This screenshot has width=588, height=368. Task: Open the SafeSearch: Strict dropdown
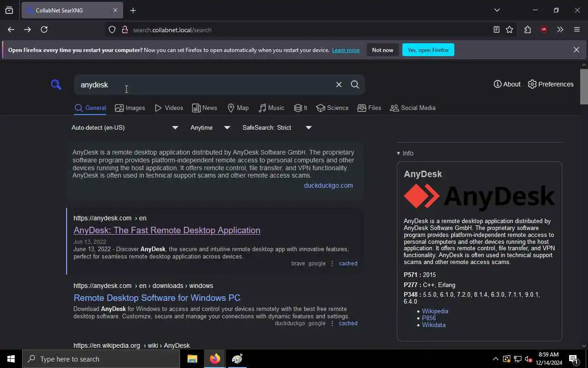pos(277,127)
